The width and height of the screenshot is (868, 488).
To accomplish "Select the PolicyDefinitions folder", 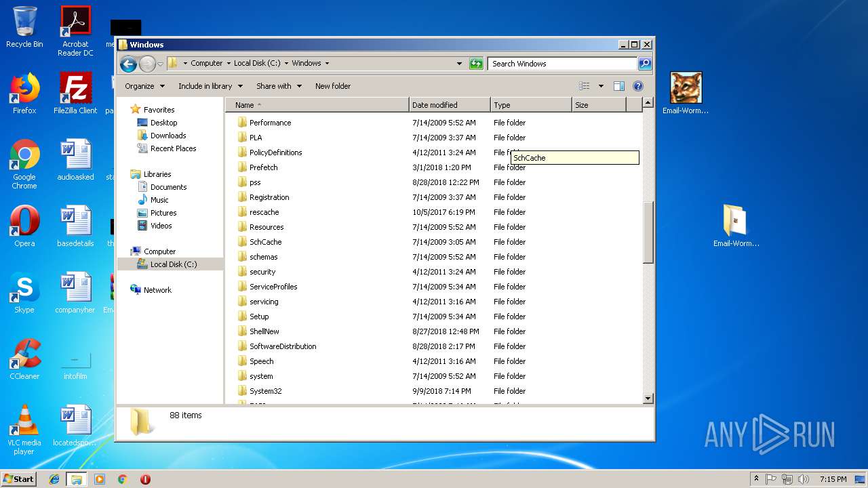I will (x=275, y=152).
